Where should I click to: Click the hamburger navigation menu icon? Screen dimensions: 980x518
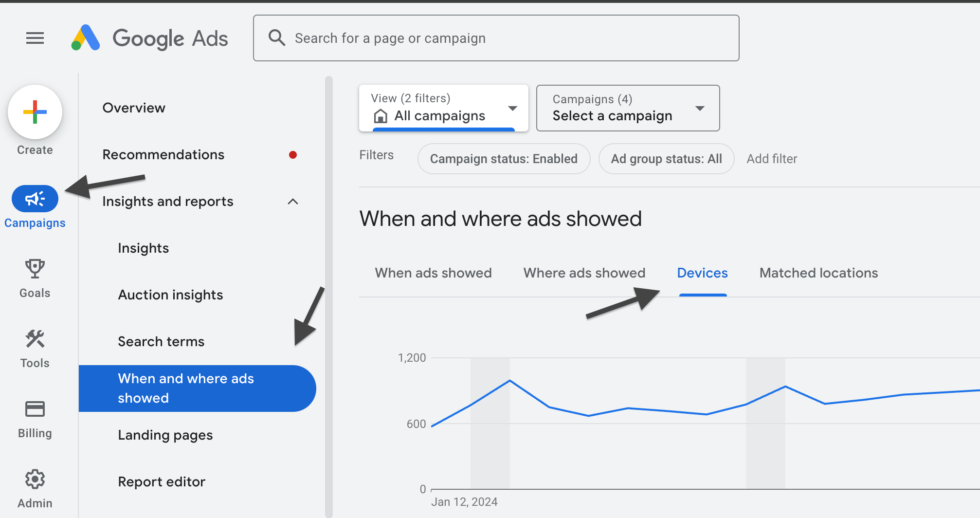click(34, 38)
